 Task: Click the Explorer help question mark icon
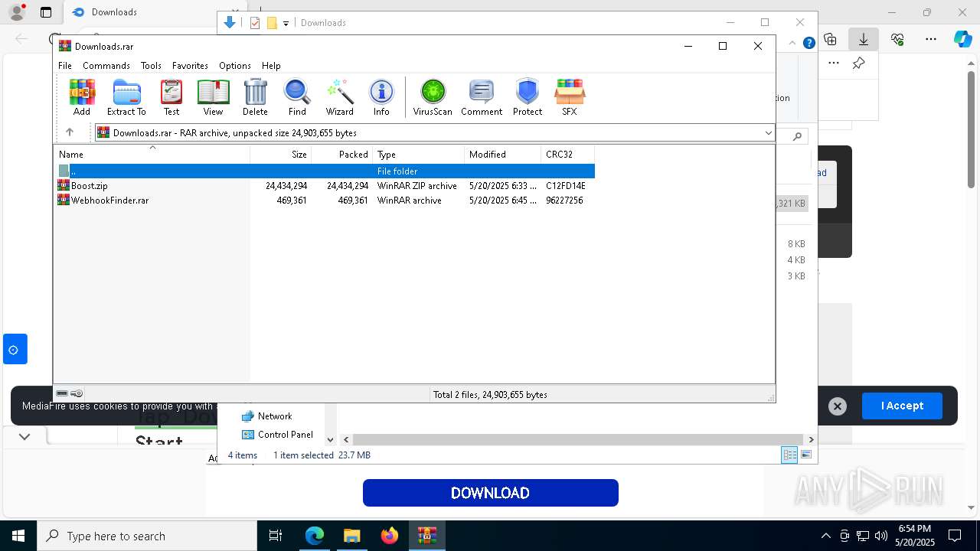(808, 43)
